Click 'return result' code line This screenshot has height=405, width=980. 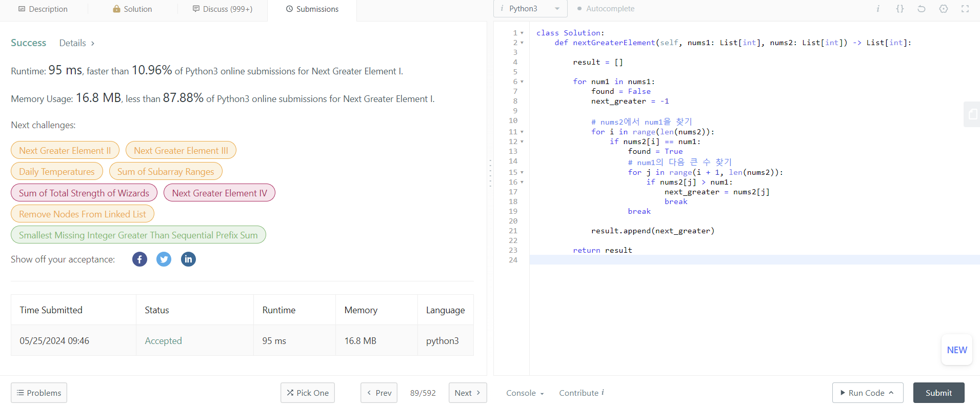pos(603,250)
